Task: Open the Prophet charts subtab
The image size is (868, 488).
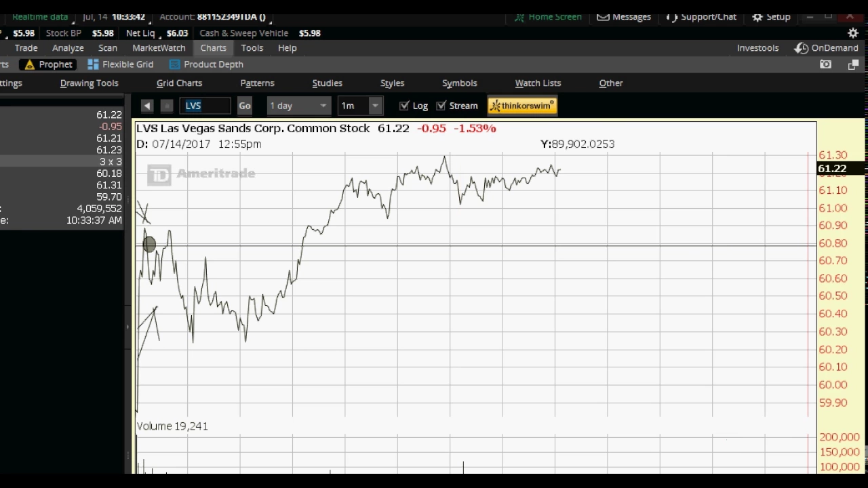Action: pos(47,64)
